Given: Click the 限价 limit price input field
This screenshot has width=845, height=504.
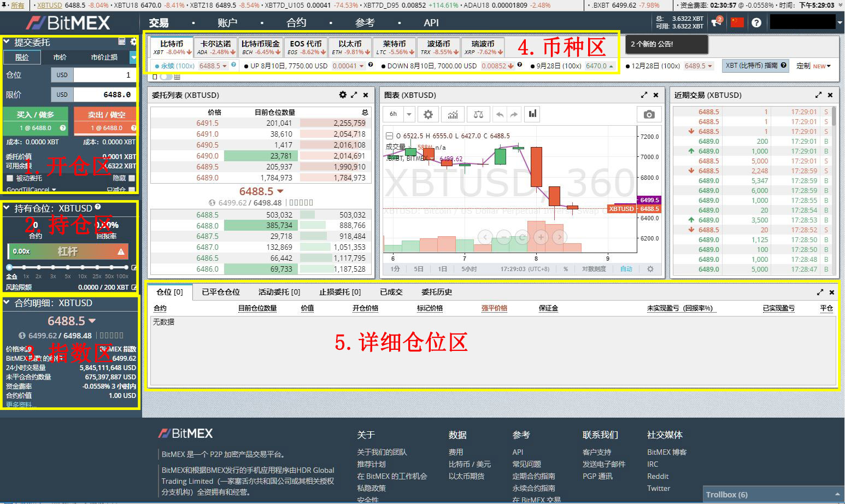Looking at the screenshot, I should coord(104,95).
